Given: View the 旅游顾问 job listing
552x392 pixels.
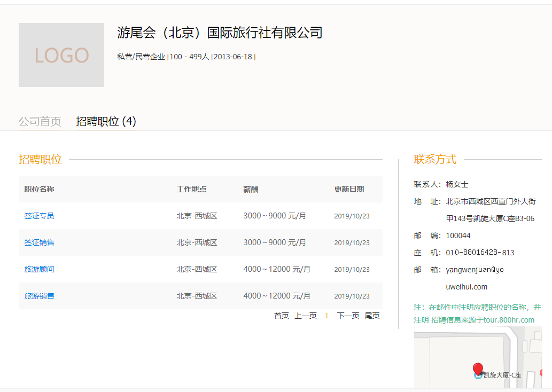Looking at the screenshot, I should (x=39, y=269).
